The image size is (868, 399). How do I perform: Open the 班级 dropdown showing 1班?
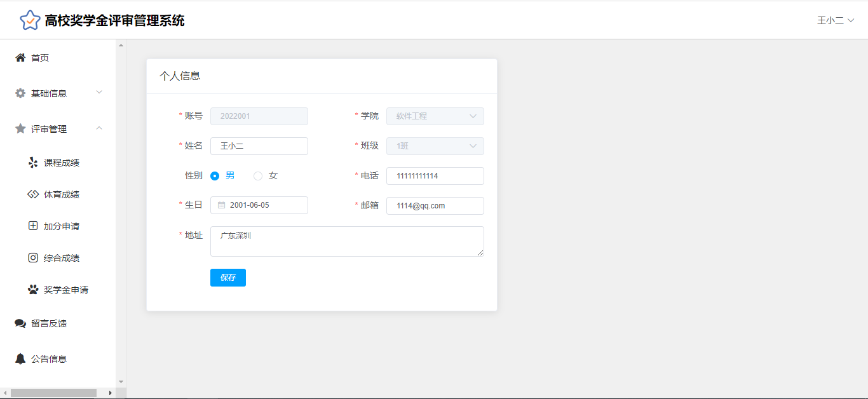pos(435,146)
